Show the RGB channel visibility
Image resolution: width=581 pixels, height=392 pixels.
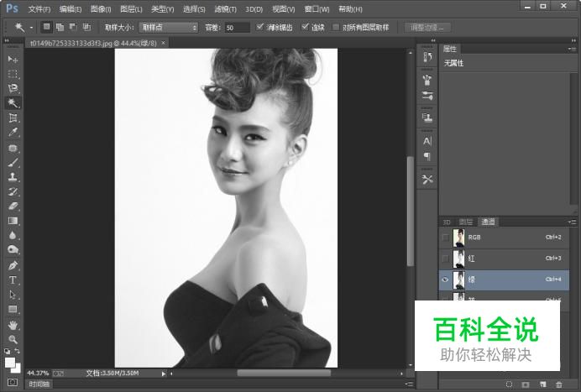point(446,238)
